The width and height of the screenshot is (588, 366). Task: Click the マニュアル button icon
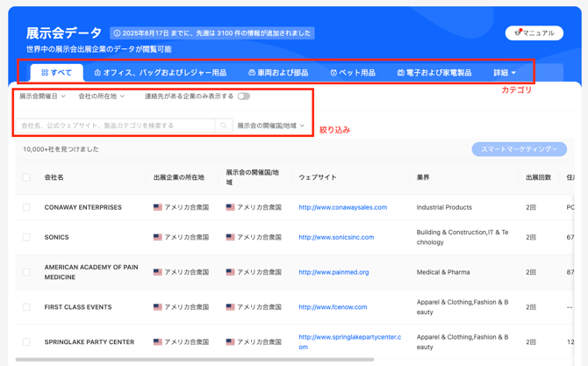pyautogui.click(x=518, y=33)
